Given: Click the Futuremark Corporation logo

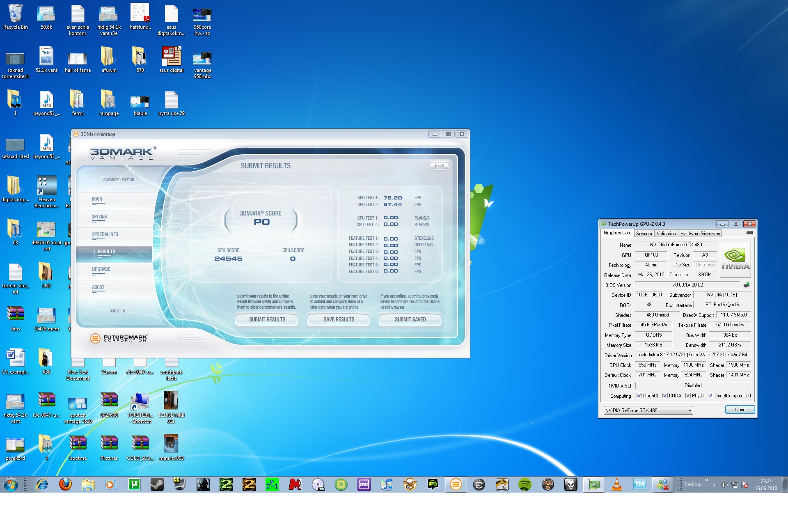Looking at the screenshot, I should 119,338.
